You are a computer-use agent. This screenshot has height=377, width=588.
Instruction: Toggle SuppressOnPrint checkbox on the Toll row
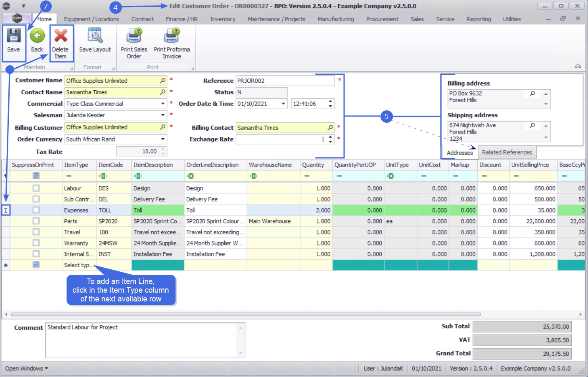point(36,210)
